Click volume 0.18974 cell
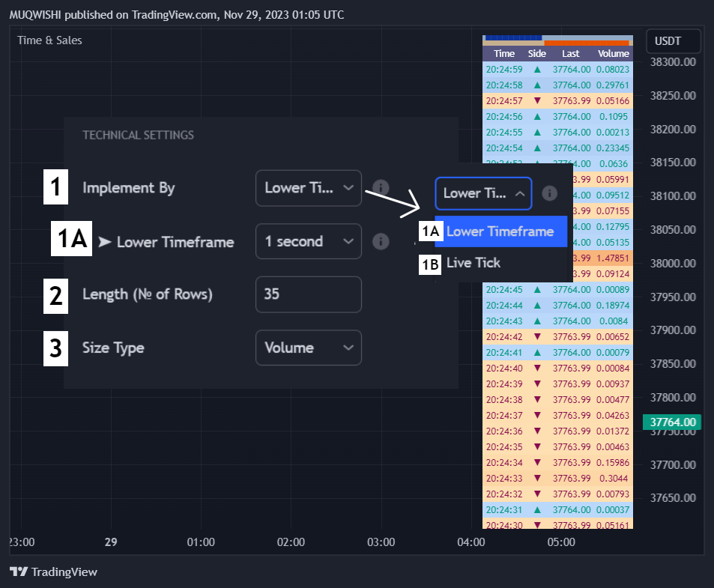714x588 pixels. [x=613, y=306]
